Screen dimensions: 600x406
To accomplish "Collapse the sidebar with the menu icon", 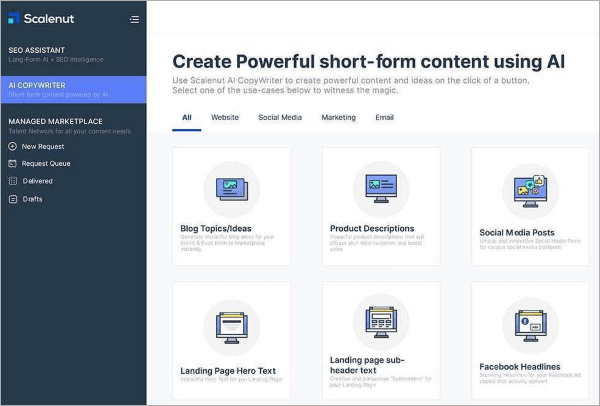I will point(134,19).
